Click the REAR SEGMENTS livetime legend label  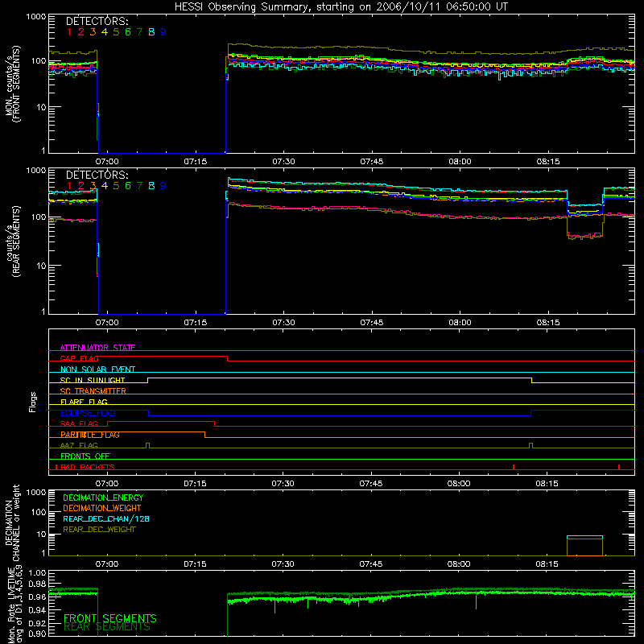(107, 627)
